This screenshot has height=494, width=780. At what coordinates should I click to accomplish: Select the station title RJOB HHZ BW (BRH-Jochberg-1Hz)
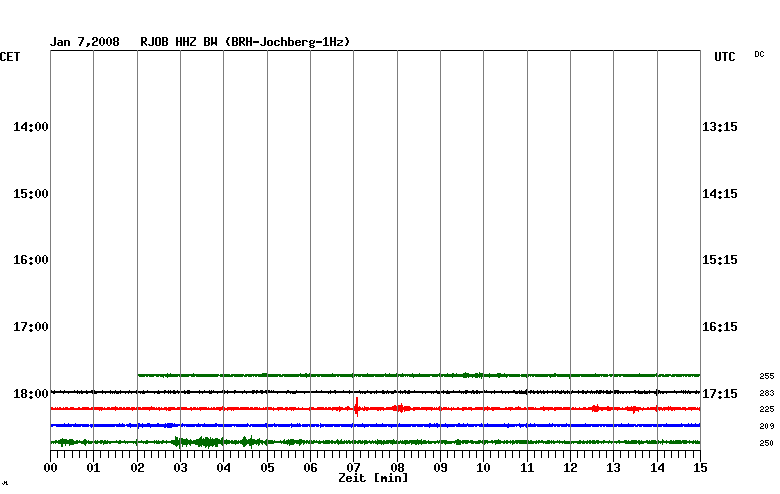click(x=245, y=42)
